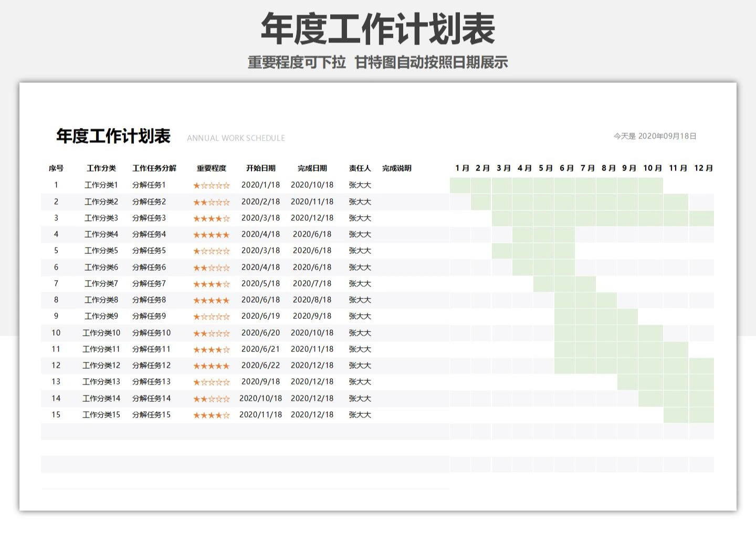Click the title 年度工作计划表 in the sheet
This screenshot has width=756, height=534.
[x=113, y=136]
